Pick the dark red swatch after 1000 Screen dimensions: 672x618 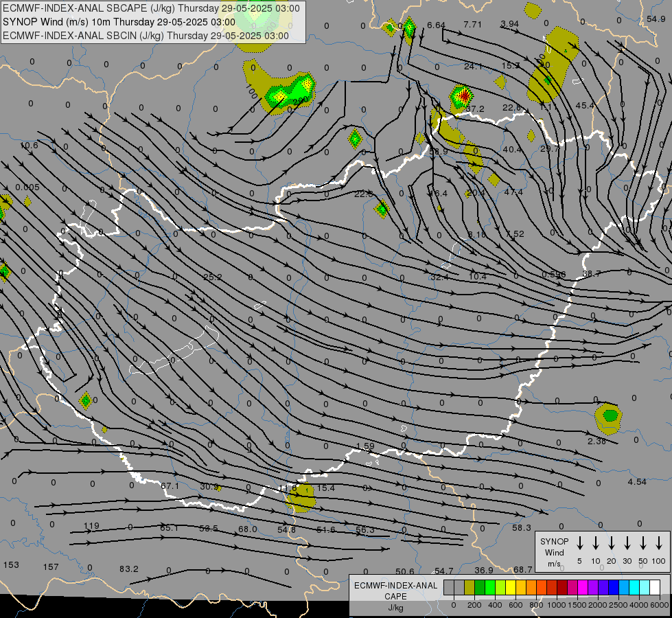(x=562, y=588)
